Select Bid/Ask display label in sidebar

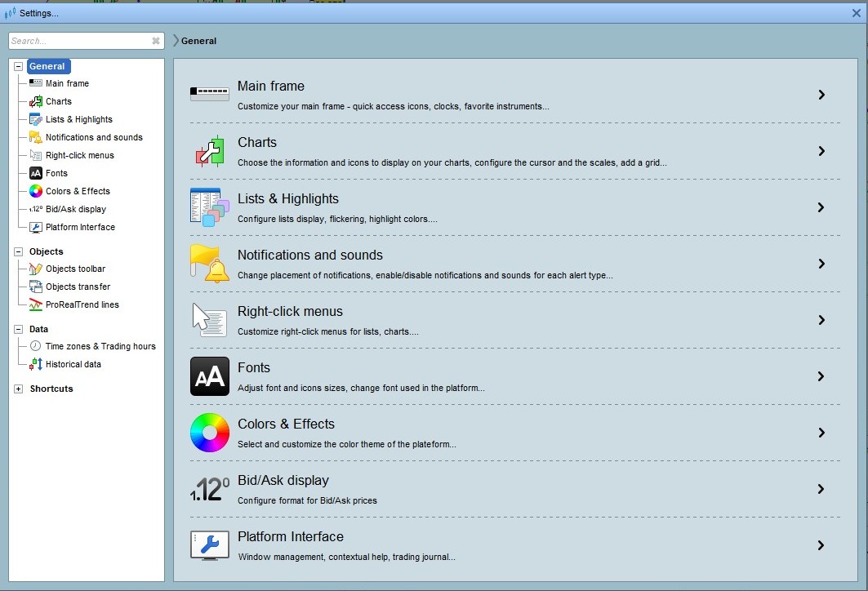pos(76,209)
